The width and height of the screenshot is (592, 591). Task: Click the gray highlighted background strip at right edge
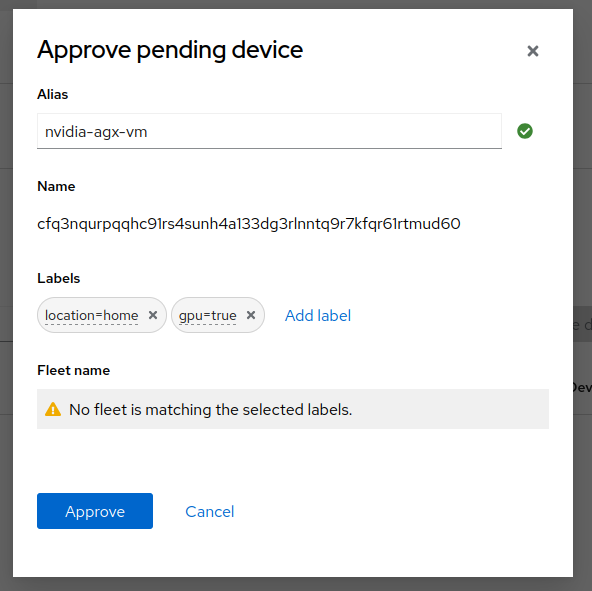point(582,324)
